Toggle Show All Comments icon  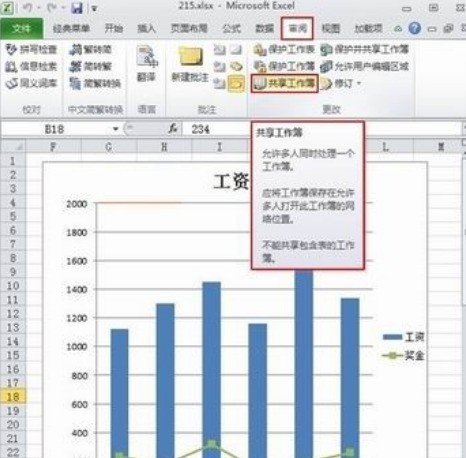coord(236,66)
